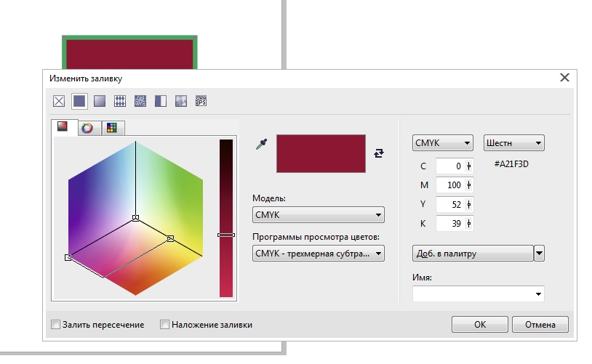Click the hexagon color picker area
Viewport: 592px width, 364px height.
click(135, 218)
